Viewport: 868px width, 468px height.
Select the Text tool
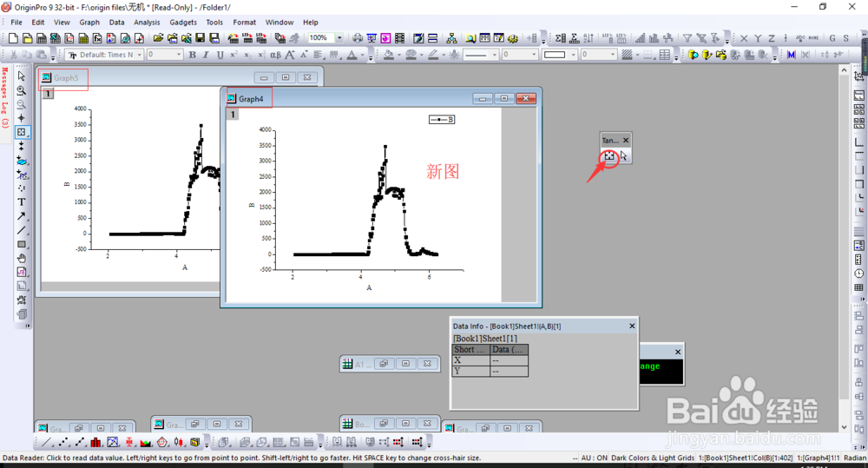pyautogui.click(x=22, y=202)
